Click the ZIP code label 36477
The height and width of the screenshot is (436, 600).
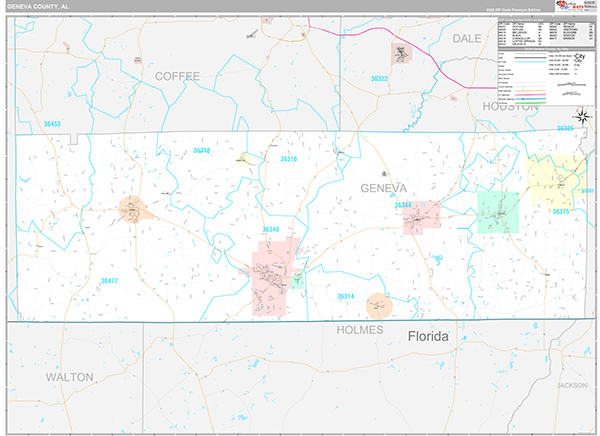[109, 281]
